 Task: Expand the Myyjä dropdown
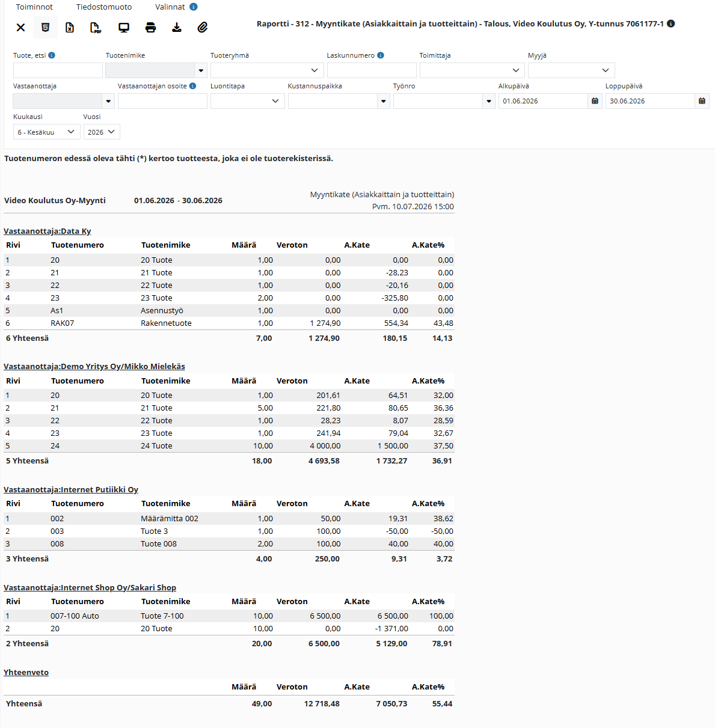click(571, 70)
